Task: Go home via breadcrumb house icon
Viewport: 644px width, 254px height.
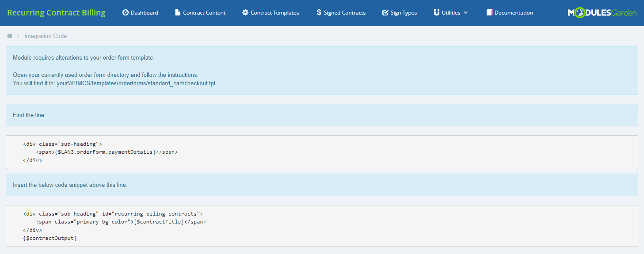Action: [10, 36]
